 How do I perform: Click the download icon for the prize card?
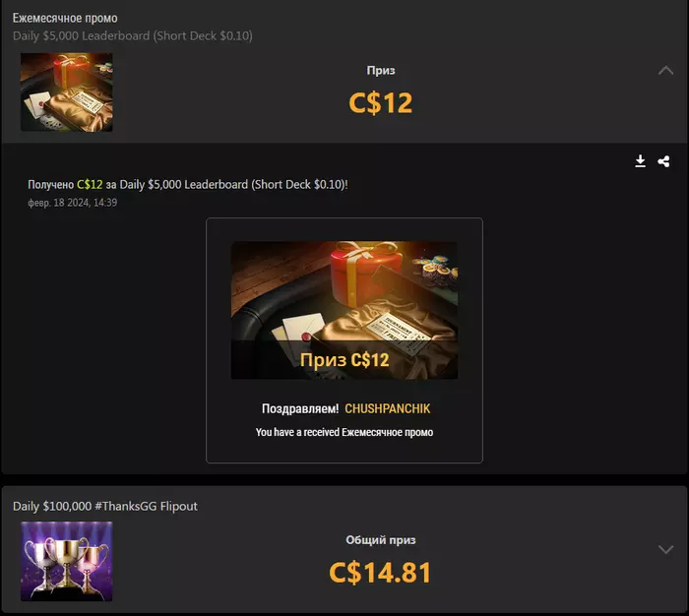click(640, 161)
